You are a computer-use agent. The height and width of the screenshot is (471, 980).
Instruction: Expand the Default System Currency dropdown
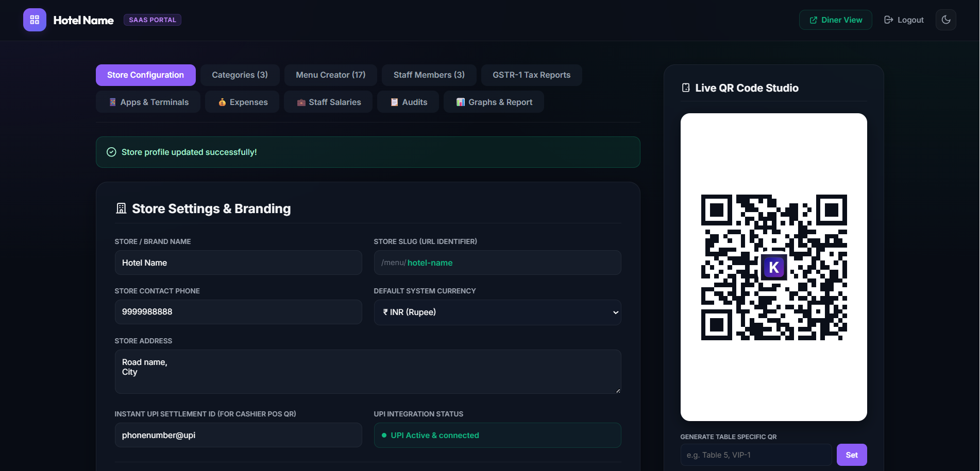498,312
